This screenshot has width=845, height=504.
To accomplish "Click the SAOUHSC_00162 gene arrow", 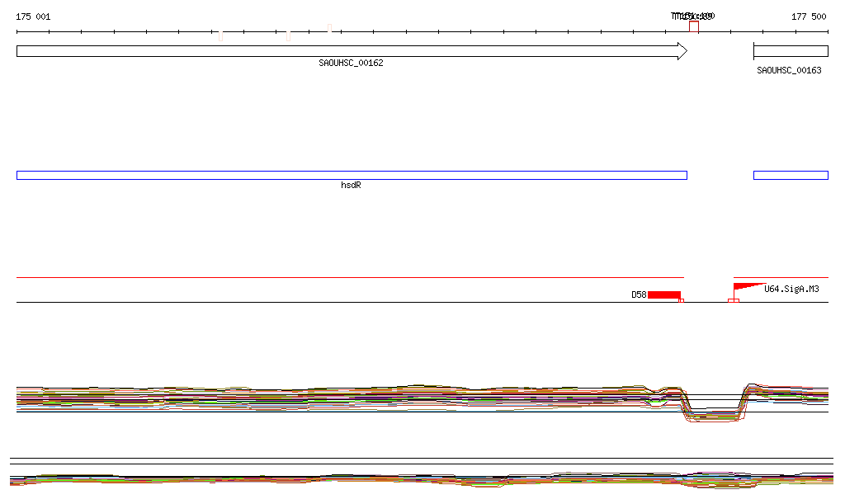I will (347, 51).
